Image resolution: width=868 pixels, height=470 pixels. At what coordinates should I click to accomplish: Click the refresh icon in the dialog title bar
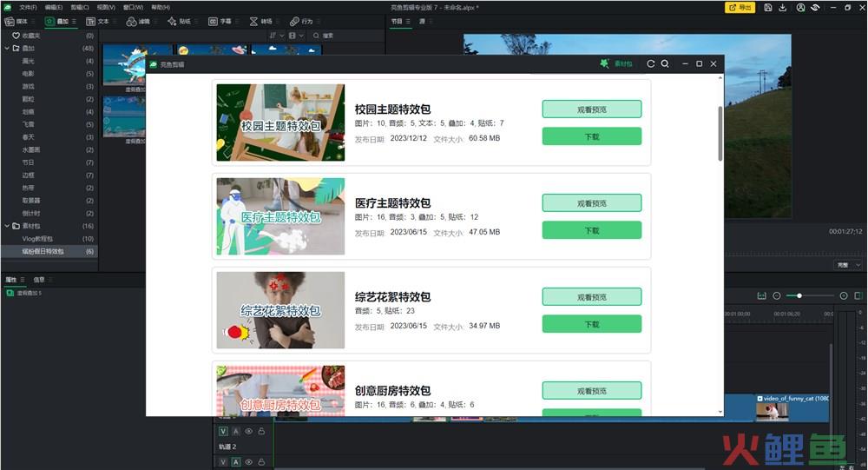(651, 64)
